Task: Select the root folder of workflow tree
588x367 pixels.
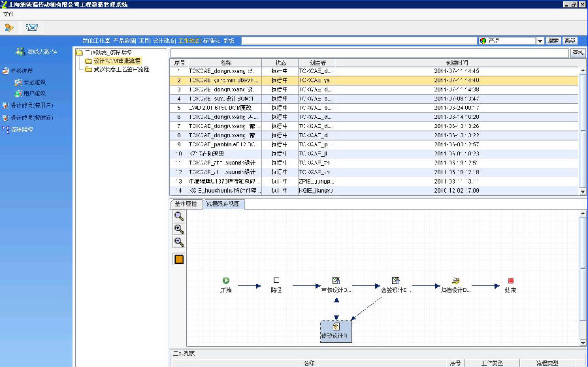Action: [108, 52]
